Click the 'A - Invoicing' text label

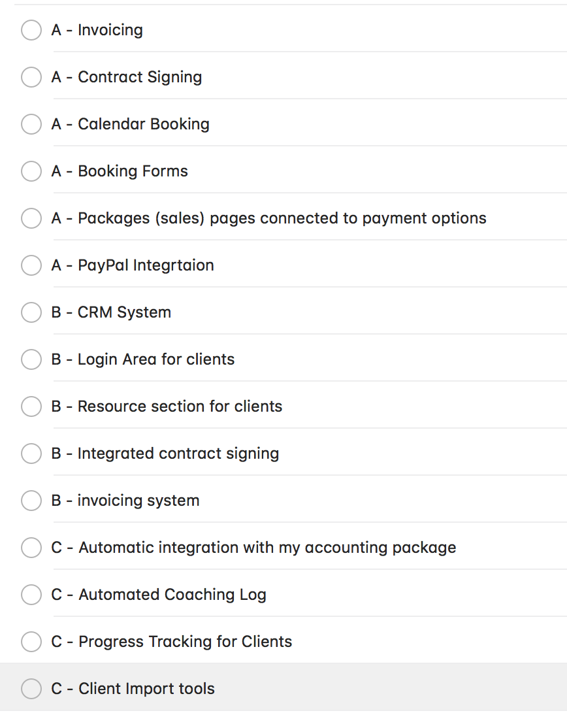(97, 30)
